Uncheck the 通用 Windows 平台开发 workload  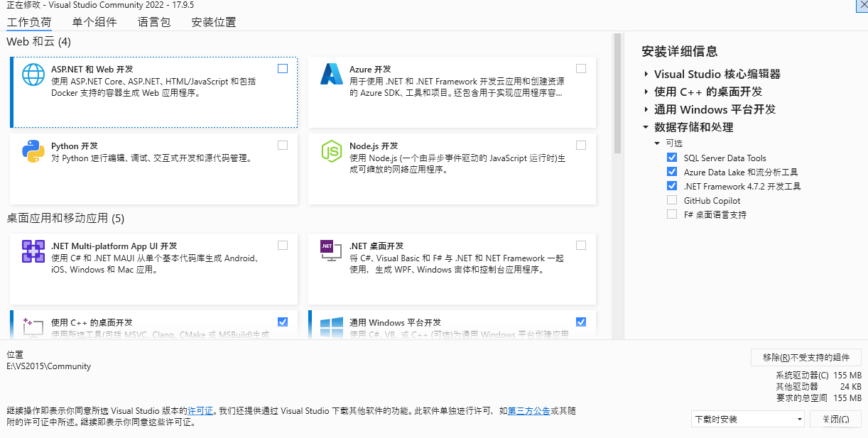click(x=581, y=322)
